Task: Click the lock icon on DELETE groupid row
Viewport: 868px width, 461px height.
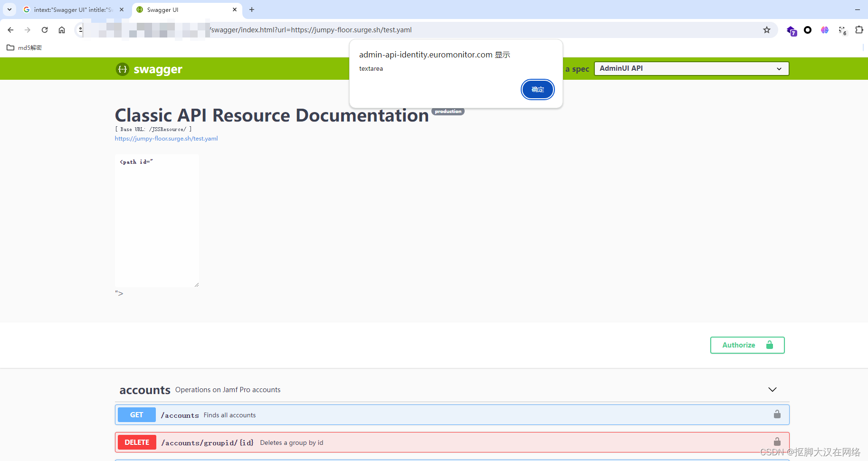Action: tap(777, 442)
